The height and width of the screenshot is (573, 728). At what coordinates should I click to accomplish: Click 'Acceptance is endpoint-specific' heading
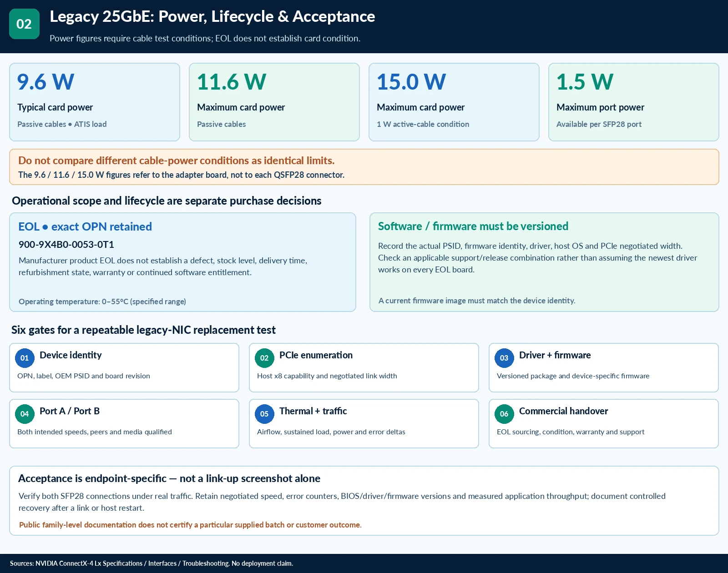169,478
